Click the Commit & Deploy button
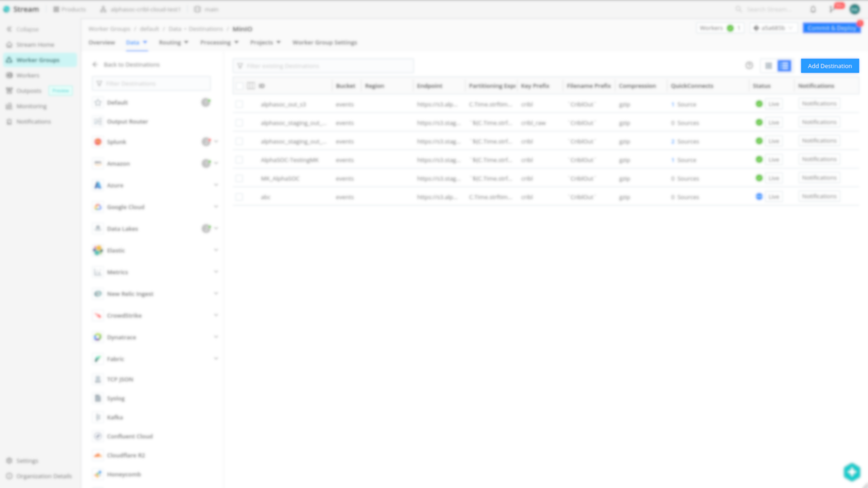The width and height of the screenshot is (868, 488). [831, 28]
